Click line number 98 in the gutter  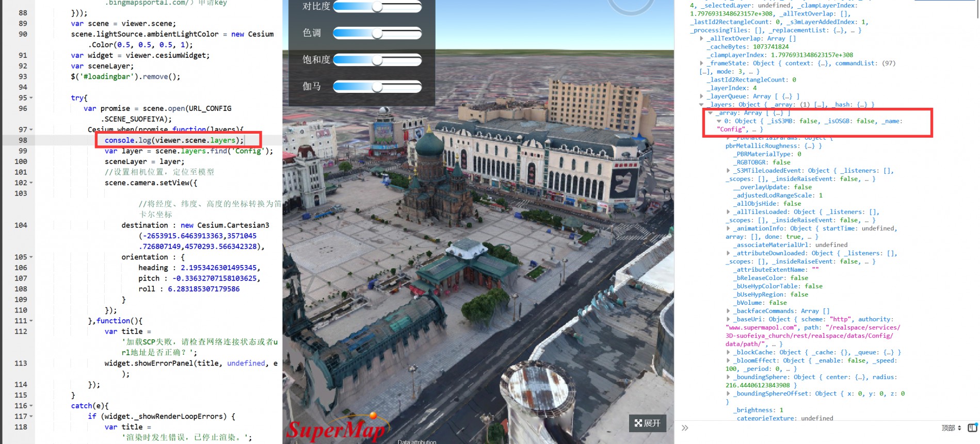click(x=23, y=140)
